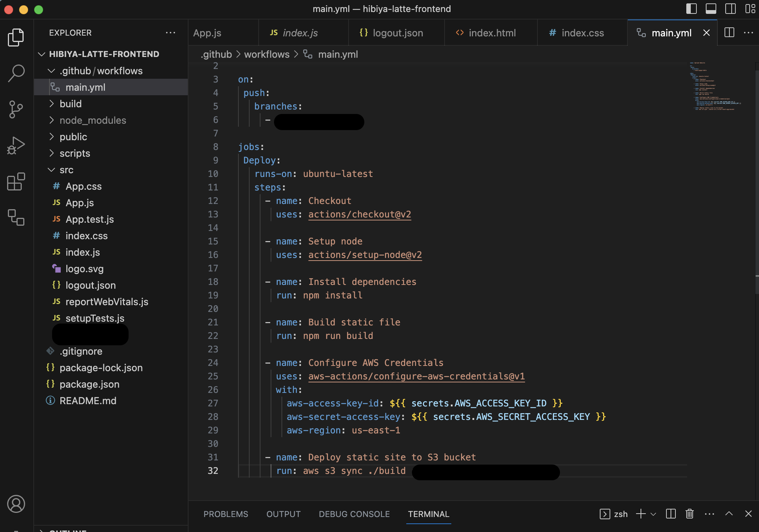Switch to the index.html tab
This screenshot has height=532, width=759.
(492, 33)
